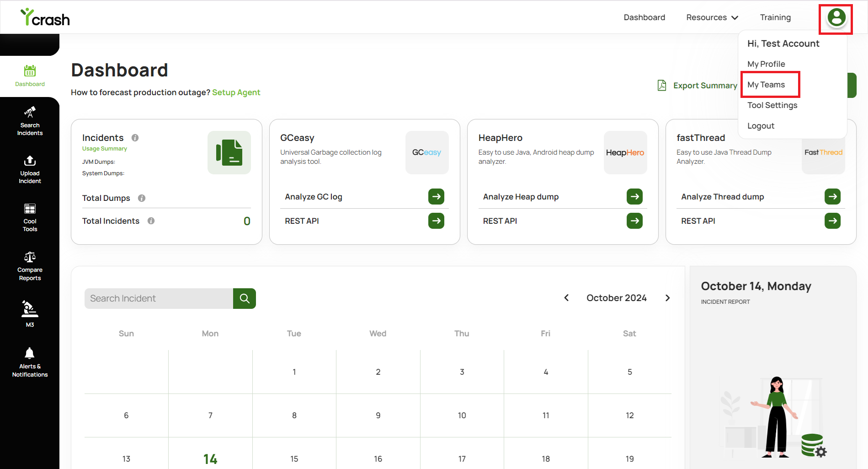The image size is (868, 469).
Task: Select Tool Settings from account menu
Action: [x=772, y=105]
